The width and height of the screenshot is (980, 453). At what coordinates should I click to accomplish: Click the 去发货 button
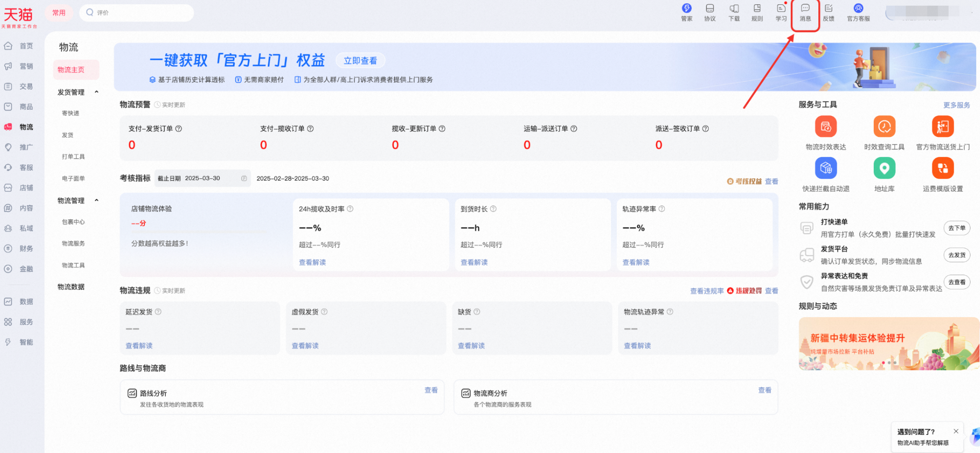[957, 255]
